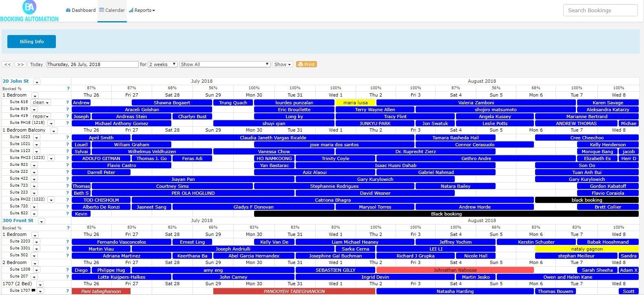The height and width of the screenshot is (295, 644).
Task: Click the question mark beside Suite 822
Action: click(68, 214)
